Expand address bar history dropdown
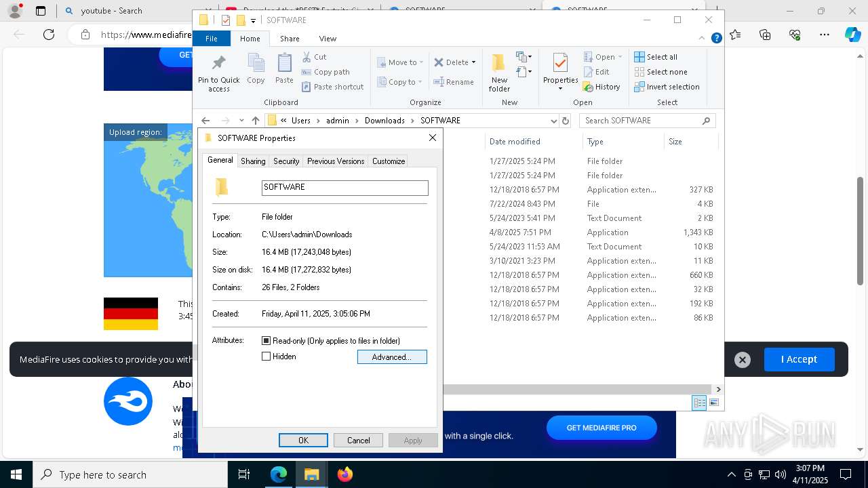 coord(554,121)
